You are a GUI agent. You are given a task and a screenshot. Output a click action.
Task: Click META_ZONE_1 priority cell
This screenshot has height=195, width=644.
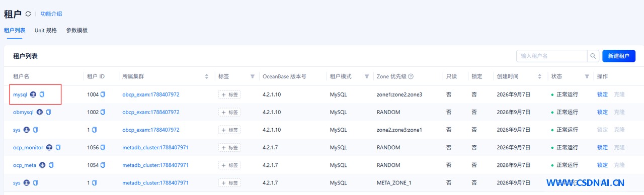pyautogui.click(x=394, y=182)
